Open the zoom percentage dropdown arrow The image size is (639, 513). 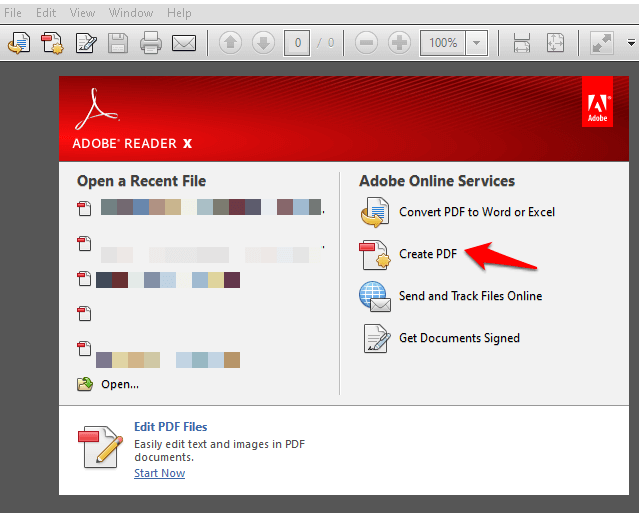click(476, 44)
